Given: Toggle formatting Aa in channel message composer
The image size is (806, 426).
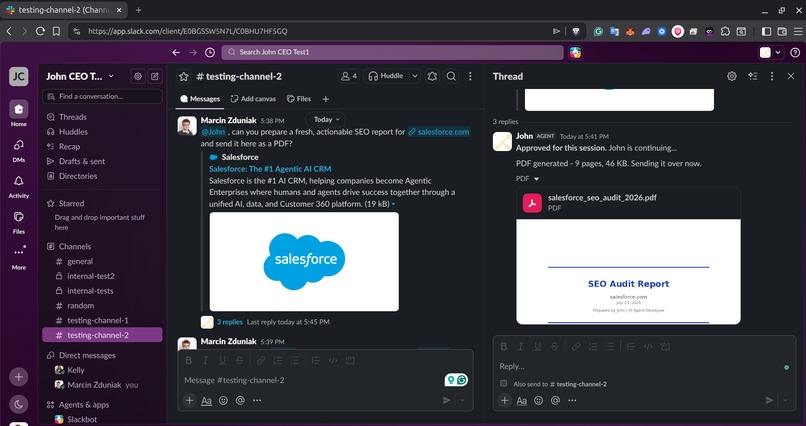Looking at the screenshot, I should pyautogui.click(x=206, y=401).
